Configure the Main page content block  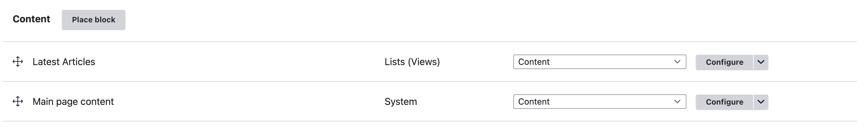(724, 102)
